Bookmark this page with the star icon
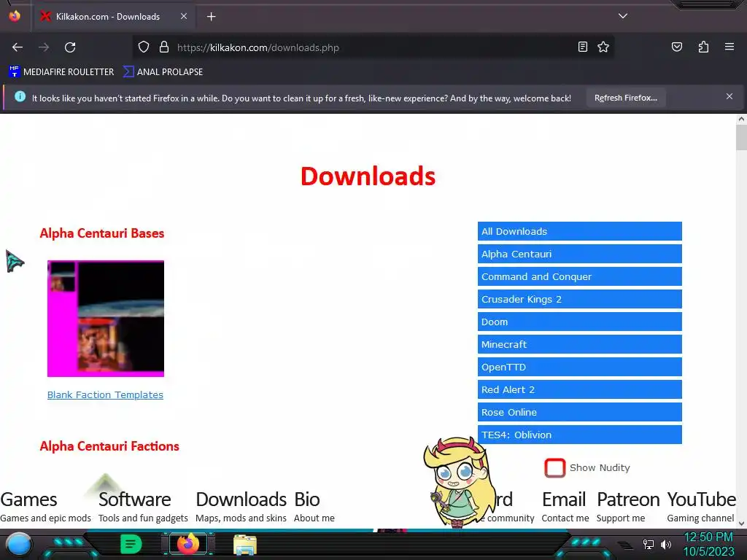The image size is (747, 560). (603, 47)
